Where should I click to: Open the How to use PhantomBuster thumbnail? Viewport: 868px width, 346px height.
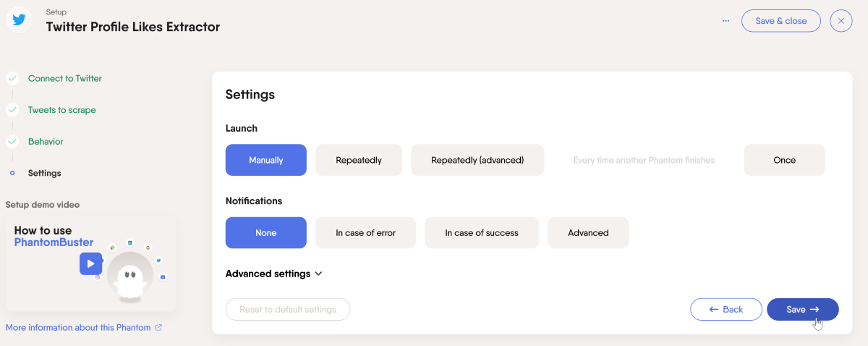(x=90, y=263)
